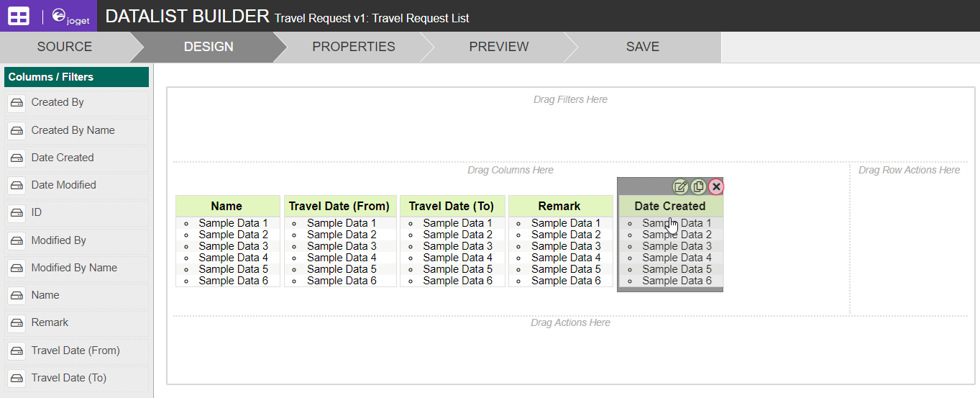Click the Remark column header
Viewport: 980px width, 398px height.
tap(559, 206)
